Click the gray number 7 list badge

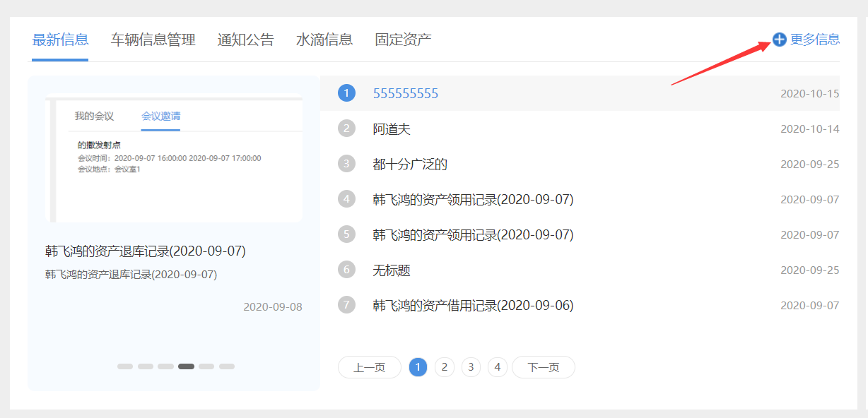point(346,305)
